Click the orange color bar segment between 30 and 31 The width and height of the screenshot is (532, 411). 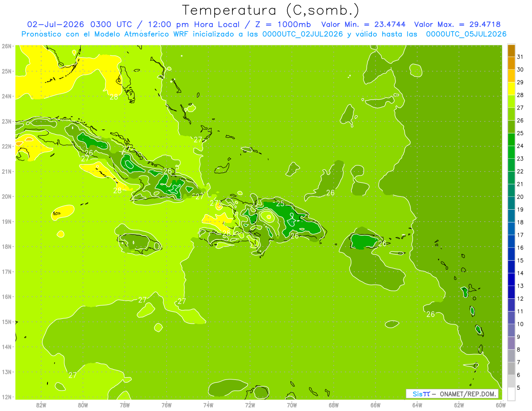coord(511,63)
